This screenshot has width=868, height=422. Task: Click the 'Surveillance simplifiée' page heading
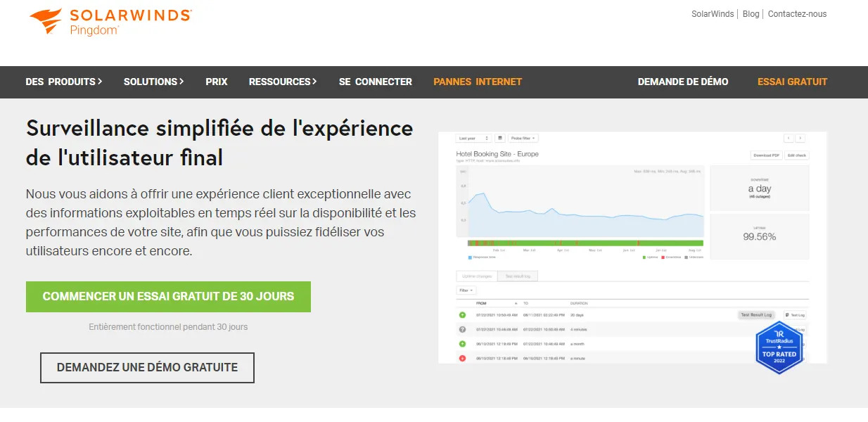coord(219,143)
